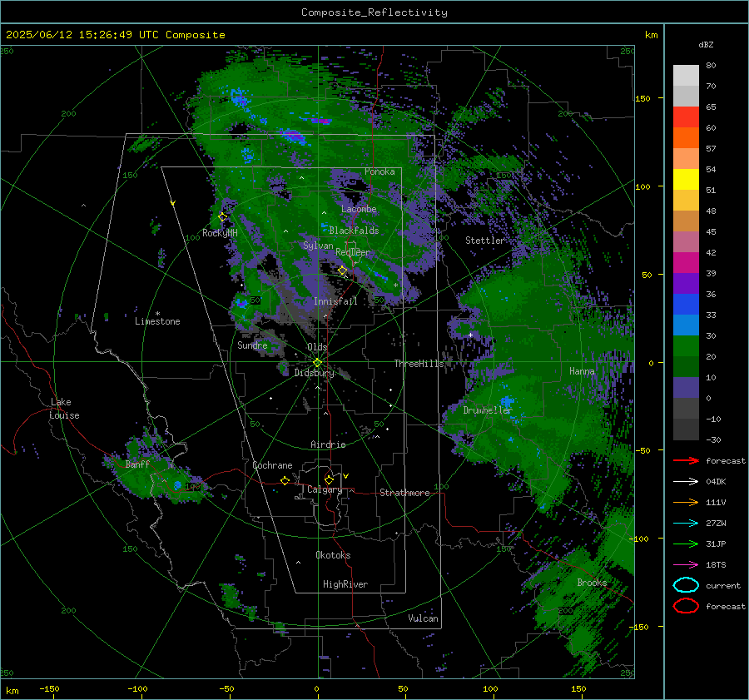
Task: Click the current legend label
Action: (x=723, y=585)
